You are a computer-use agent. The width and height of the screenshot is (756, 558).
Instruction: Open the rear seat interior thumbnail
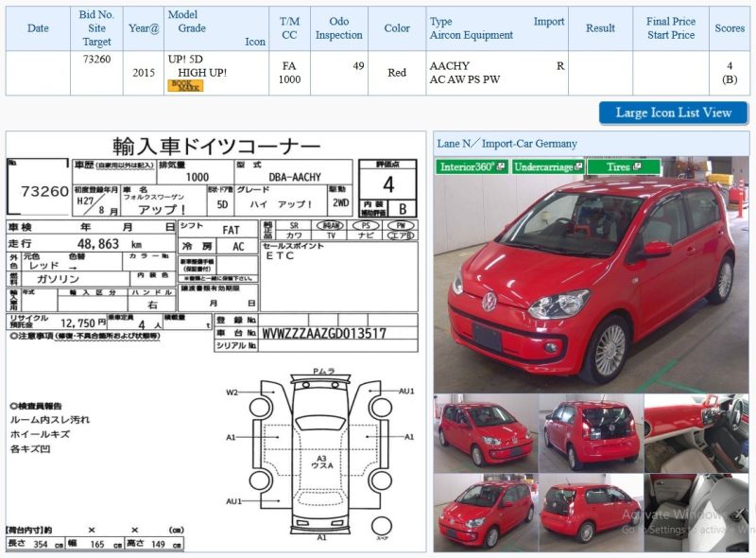(696, 513)
